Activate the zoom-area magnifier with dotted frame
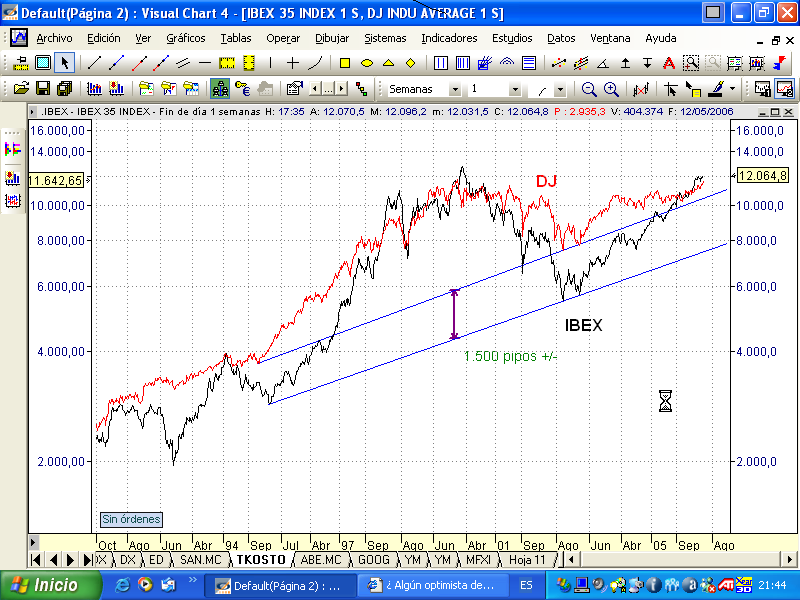 (x=691, y=63)
